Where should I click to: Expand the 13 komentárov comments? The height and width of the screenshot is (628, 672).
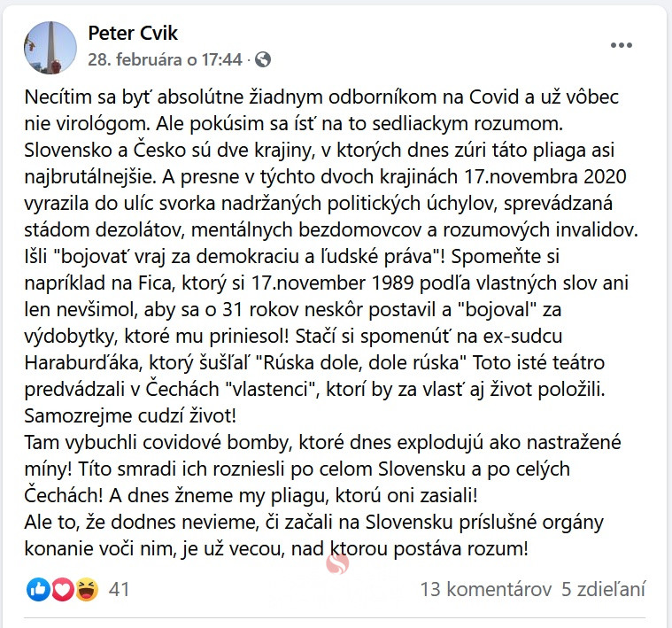point(486,589)
